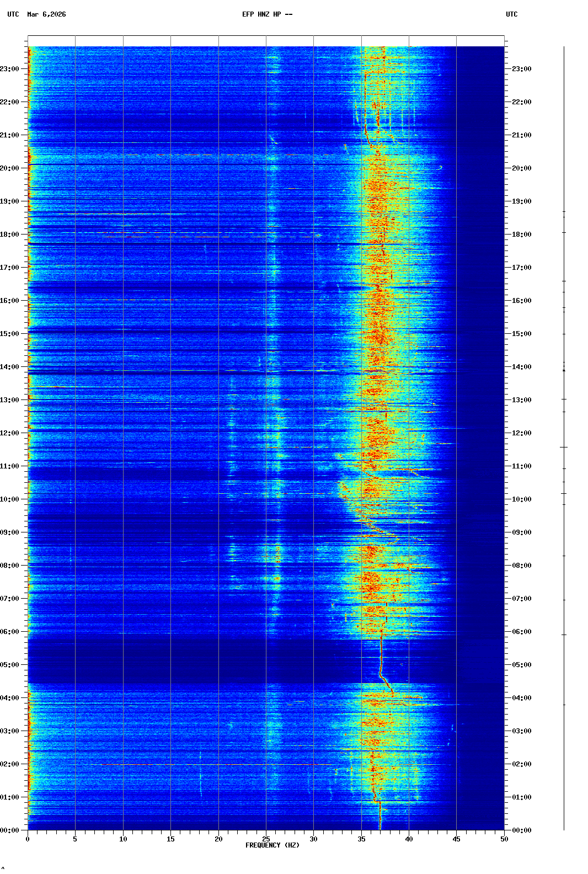The image size is (588, 874).
Task: Select the 23:00 marker on left axis
Action: tap(10, 69)
